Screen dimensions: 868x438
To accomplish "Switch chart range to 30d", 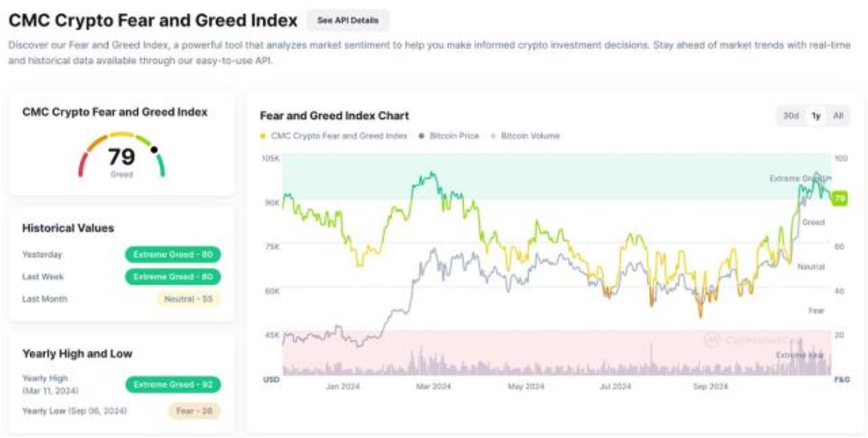I will click(791, 116).
